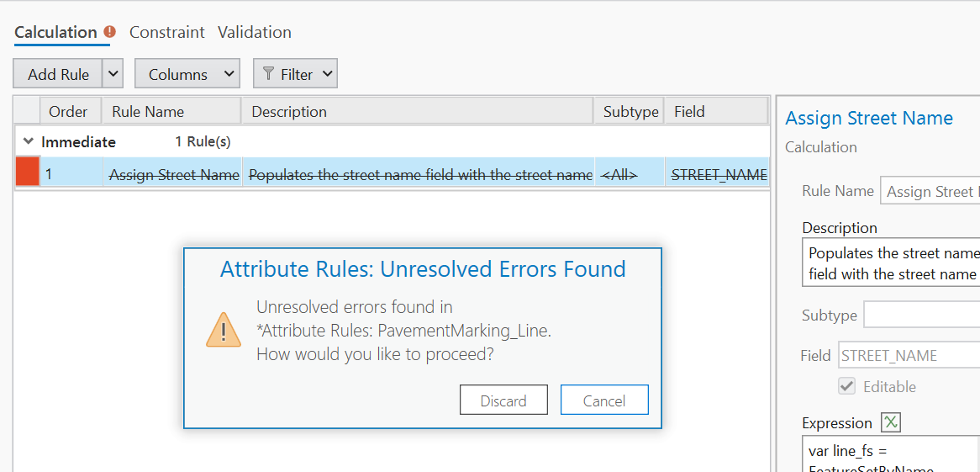Click the Filter funnel icon
Image resolution: width=980 pixels, height=472 pixels.
tap(268, 74)
